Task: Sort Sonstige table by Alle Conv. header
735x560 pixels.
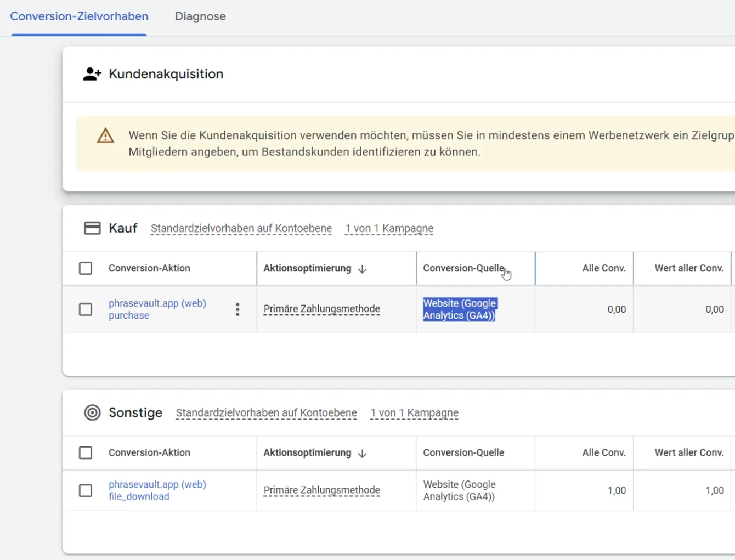Action: pos(604,452)
